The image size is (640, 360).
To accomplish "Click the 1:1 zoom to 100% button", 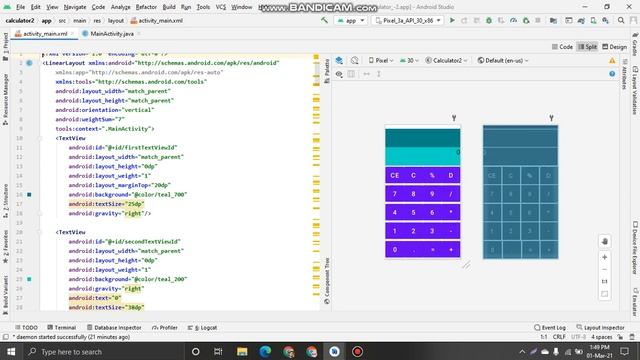I will pos(605,281).
